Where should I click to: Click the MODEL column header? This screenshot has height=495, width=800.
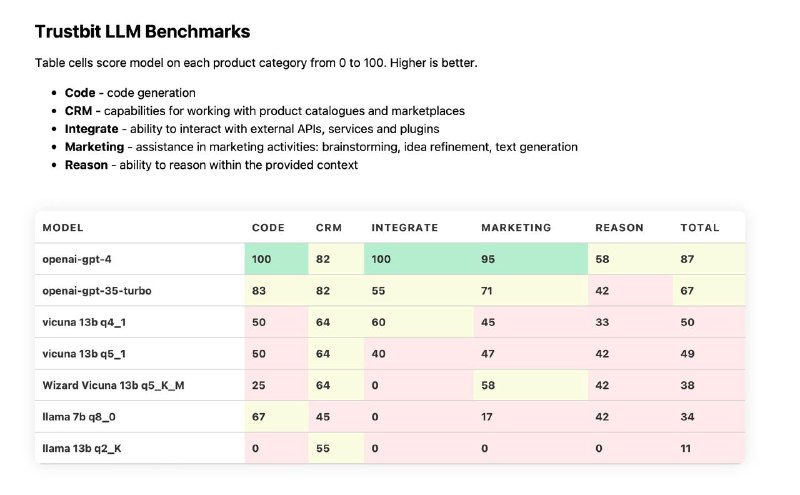63,228
